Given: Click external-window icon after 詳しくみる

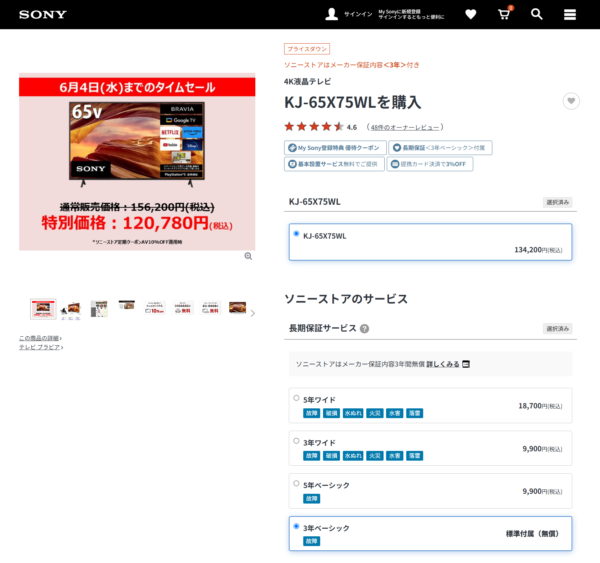Looking at the screenshot, I should tap(466, 364).
